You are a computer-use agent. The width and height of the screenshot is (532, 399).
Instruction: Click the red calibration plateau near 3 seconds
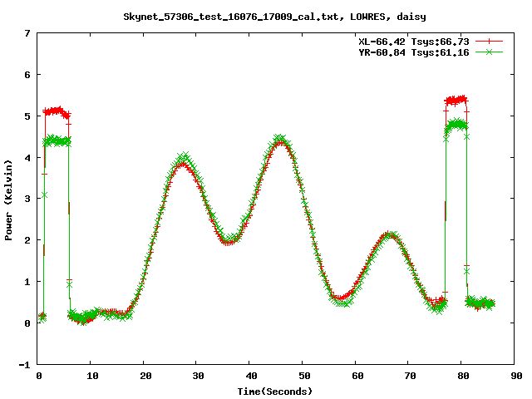[57, 111]
